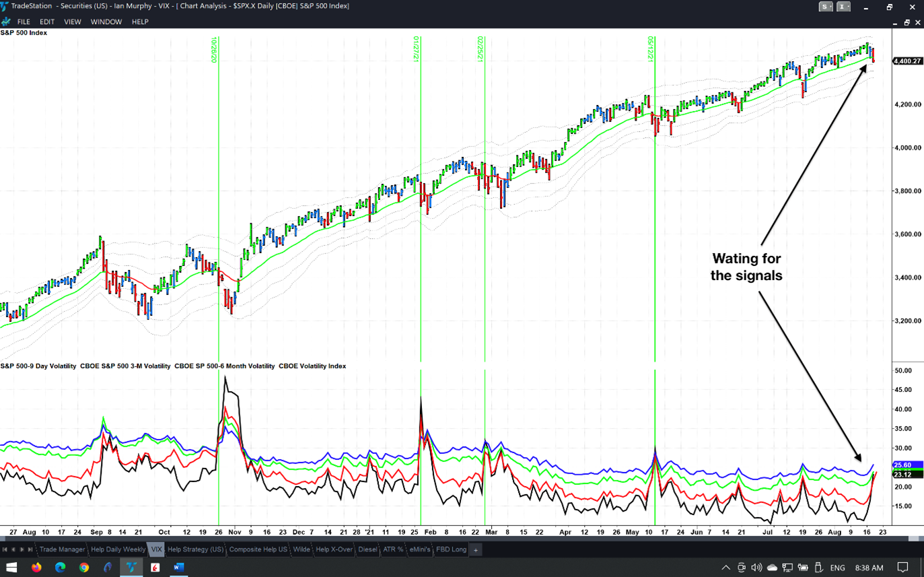This screenshot has height=577, width=924.
Task: Click the volume speaker icon
Action: pos(756,568)
